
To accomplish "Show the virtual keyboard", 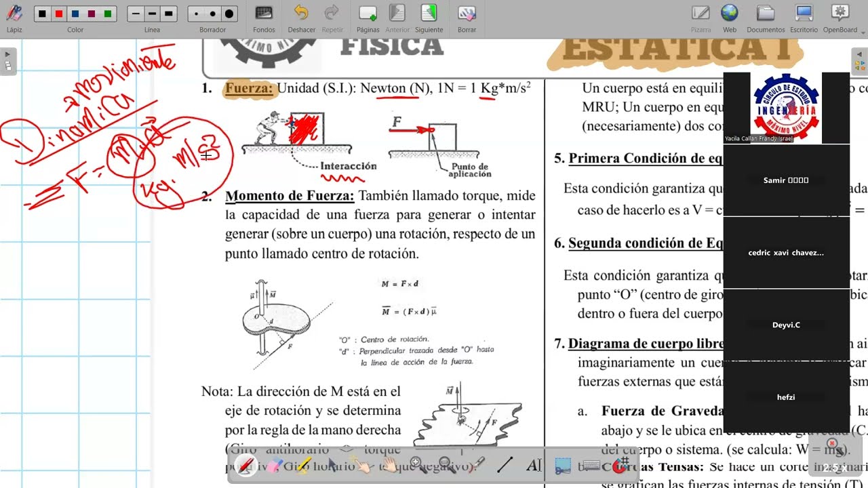I will 591,466.
